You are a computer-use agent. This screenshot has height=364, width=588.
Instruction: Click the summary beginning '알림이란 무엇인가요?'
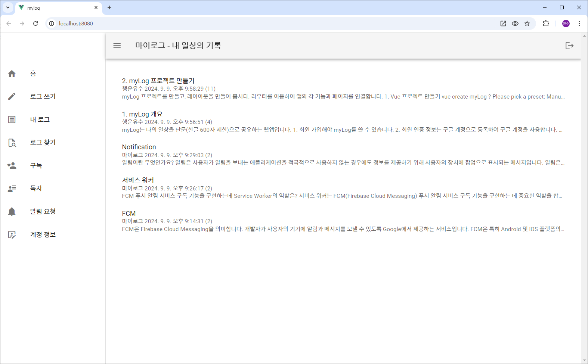pyautogui.click(x=343, y=163)
